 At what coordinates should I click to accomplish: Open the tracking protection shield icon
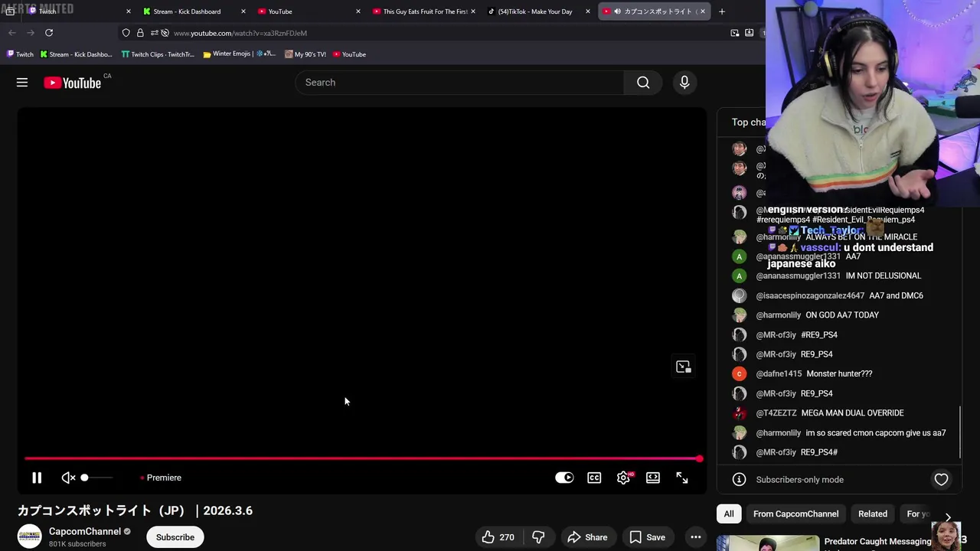point(126,33)
